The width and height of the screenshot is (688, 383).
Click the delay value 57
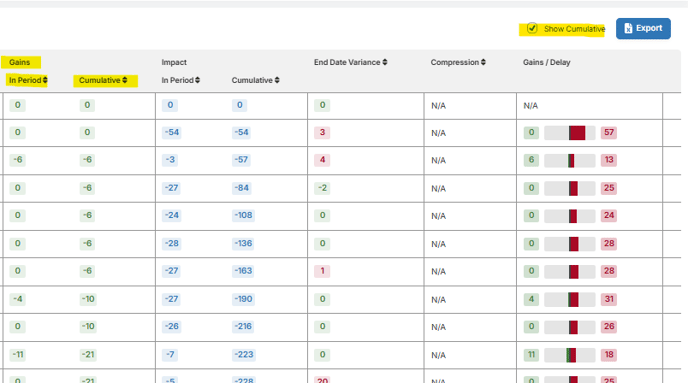point(609,132)
